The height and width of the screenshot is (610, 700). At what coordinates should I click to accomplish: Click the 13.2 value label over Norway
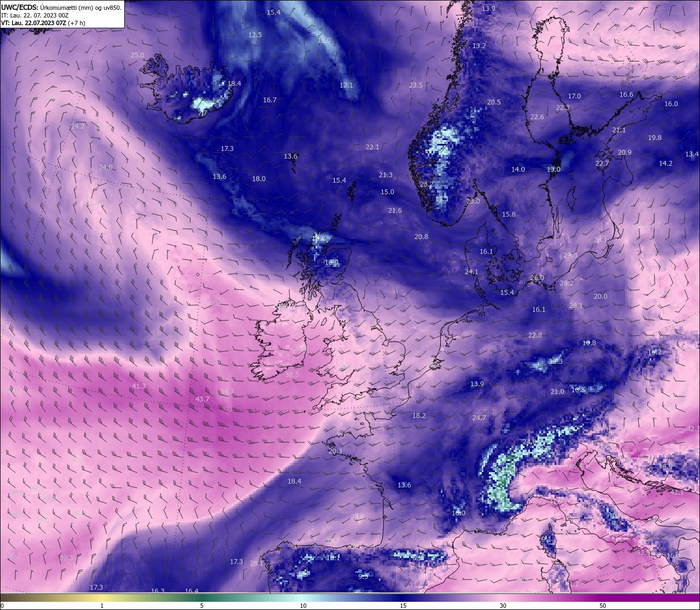479,46
